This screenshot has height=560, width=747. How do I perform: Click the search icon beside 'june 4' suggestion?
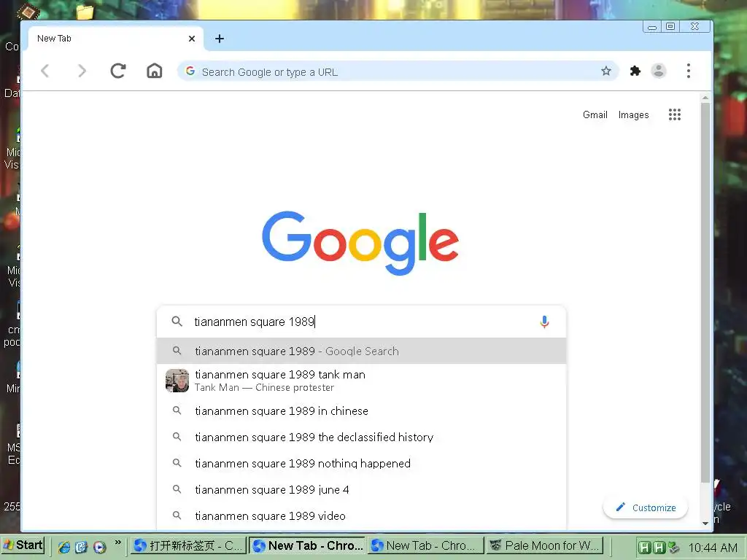pyautogui.click(x=177, y=489)
